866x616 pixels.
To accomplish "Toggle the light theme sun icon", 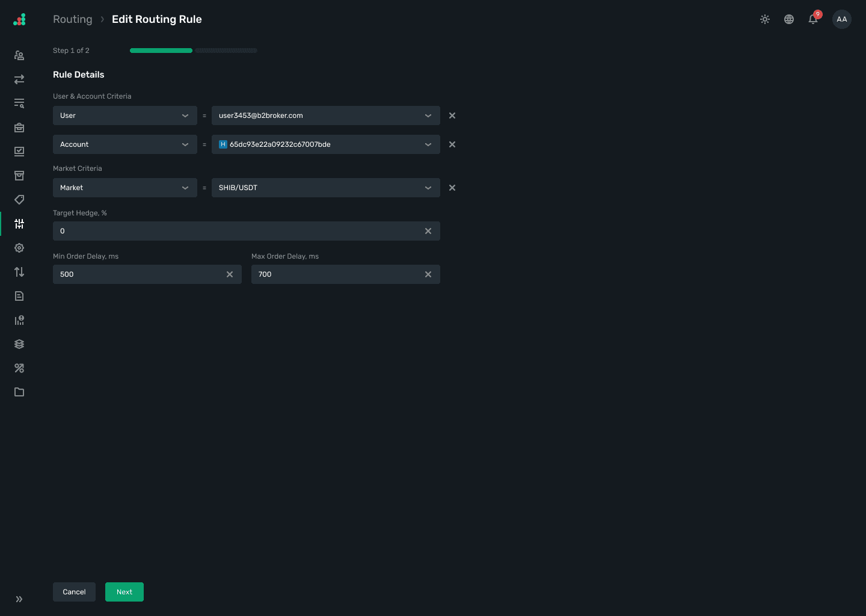I will click(765, 19).
